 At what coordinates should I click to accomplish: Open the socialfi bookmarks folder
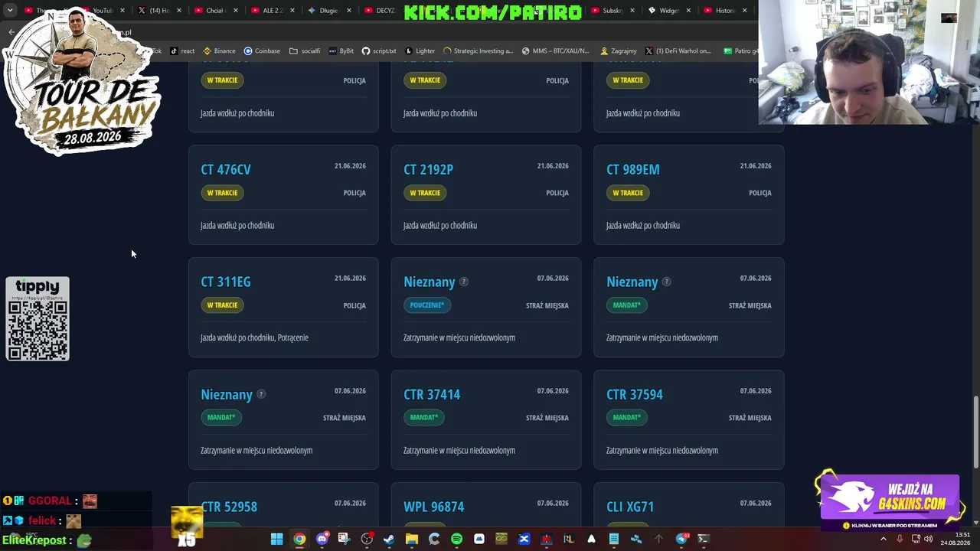click(x=305, y=51)
